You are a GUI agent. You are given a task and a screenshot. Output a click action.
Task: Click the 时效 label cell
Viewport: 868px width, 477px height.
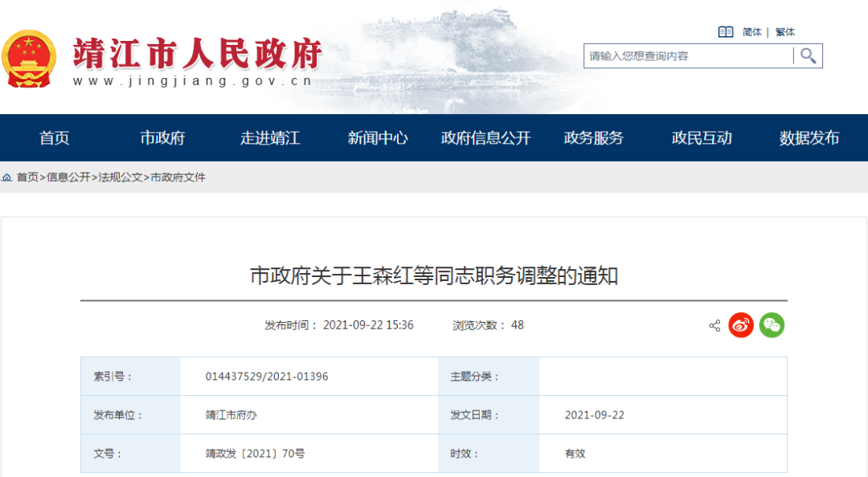pos(489,454)
